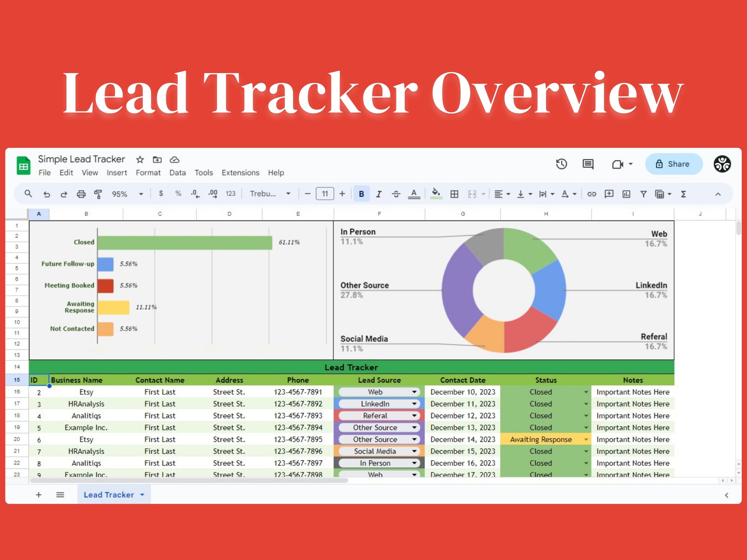Click the undo arrow icon
The image size is (747, 560).
(47, 194)
